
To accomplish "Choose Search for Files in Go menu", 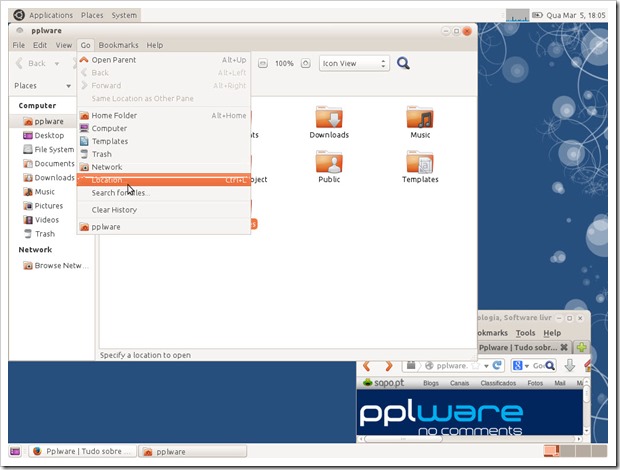I will [163, 193].
